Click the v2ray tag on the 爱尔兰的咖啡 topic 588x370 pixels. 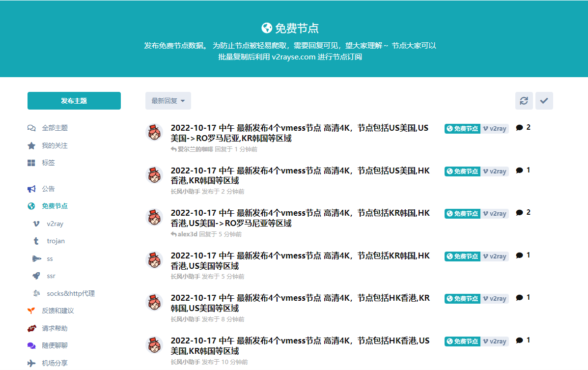point(495,129)
